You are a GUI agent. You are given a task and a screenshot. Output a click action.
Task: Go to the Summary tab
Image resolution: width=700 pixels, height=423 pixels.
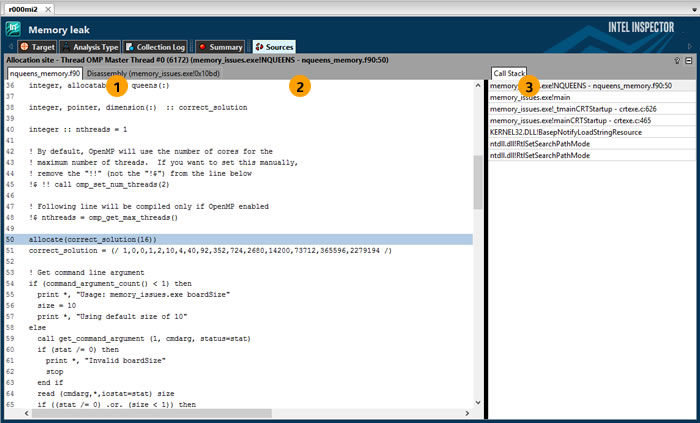coord(220,46)
